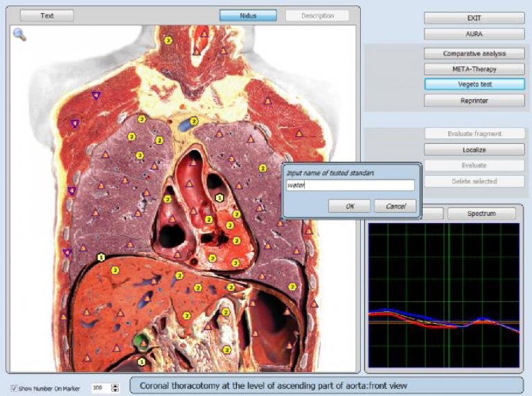This screenshot has height=396, width=532.
Task: Toggle the Show Number On Marker checkbox
Action: point(15,388)
